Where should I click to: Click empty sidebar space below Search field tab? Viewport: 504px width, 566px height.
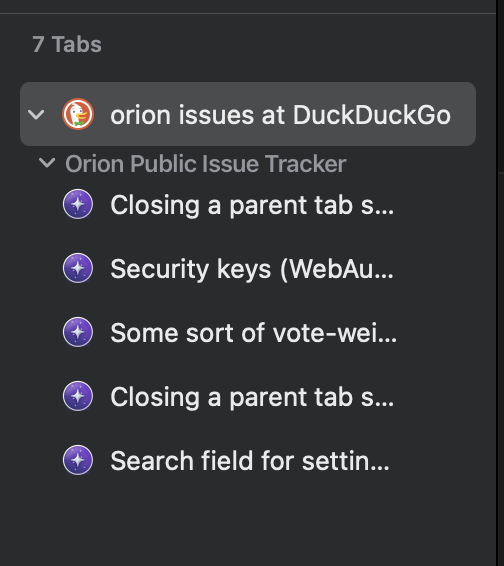tap(248, 523)
